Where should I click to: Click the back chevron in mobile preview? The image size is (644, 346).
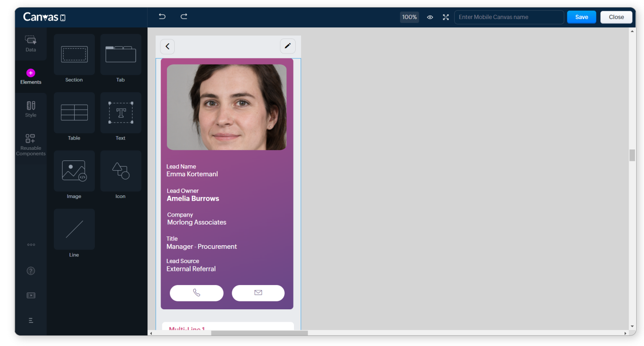pyautogui.click(x=167, y=46)
